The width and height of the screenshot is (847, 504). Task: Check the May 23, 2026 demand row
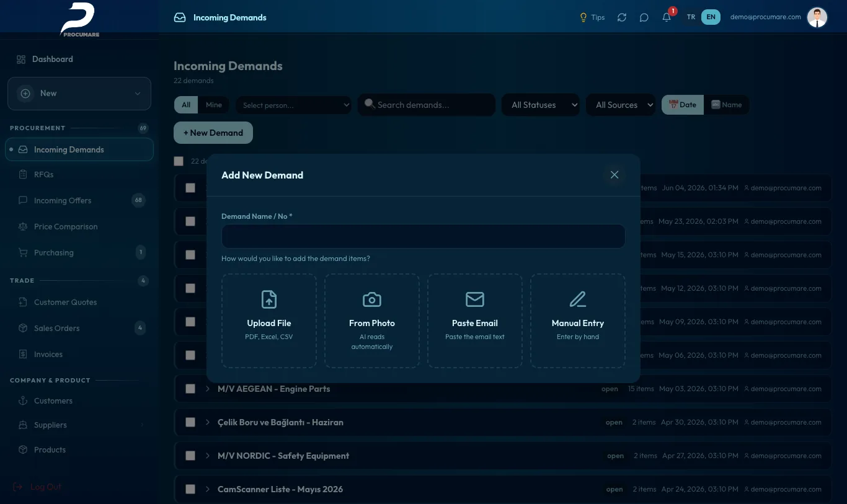pyautogui.click(x=190, y=221)
